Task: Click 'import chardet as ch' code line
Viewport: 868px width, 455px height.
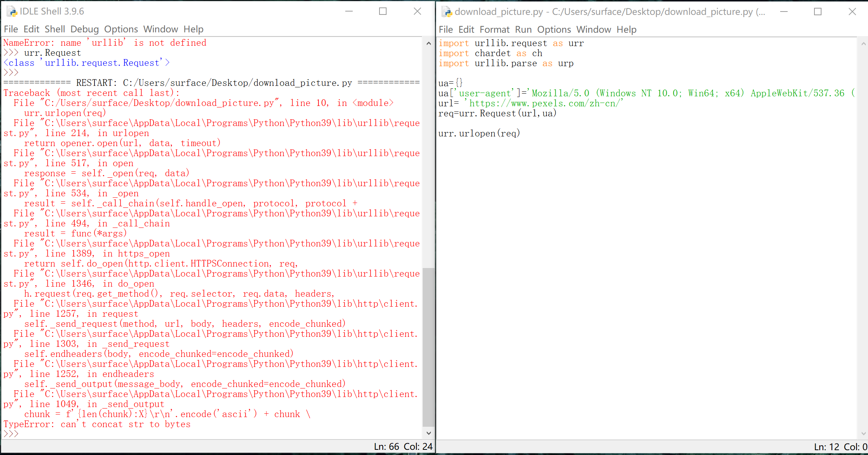Action: [490, 53]
